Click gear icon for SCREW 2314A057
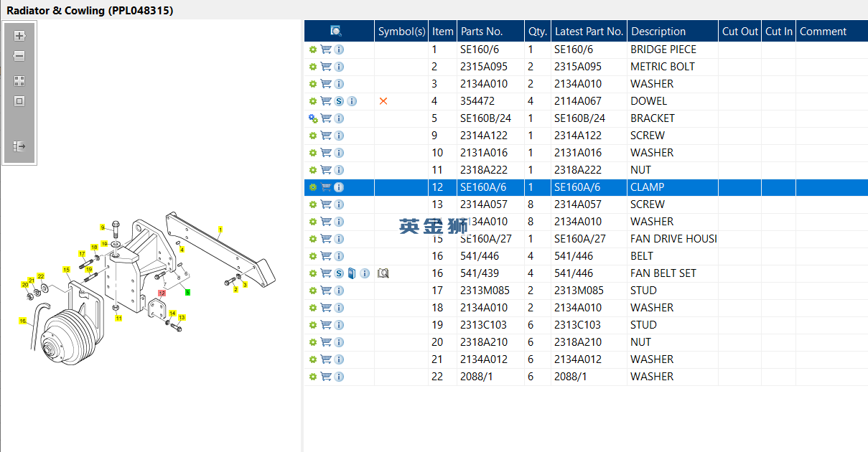This screenshot has height=452, width=868. click(x=313, y=204)
